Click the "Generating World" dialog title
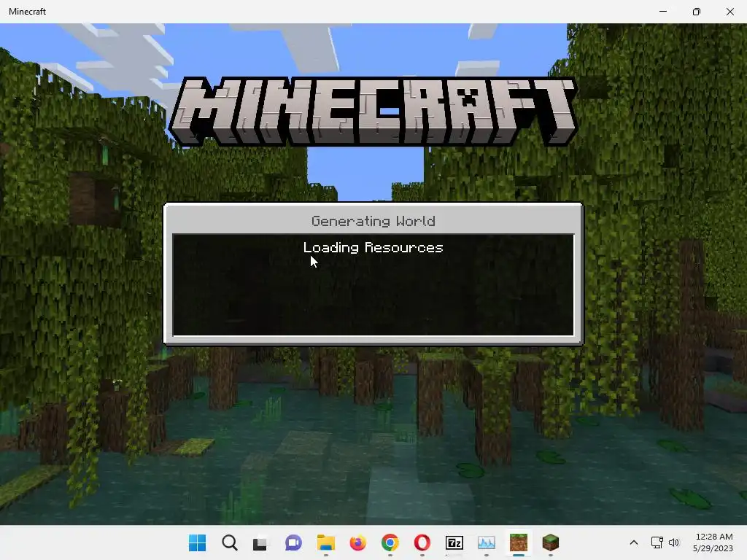 [373, 221]
